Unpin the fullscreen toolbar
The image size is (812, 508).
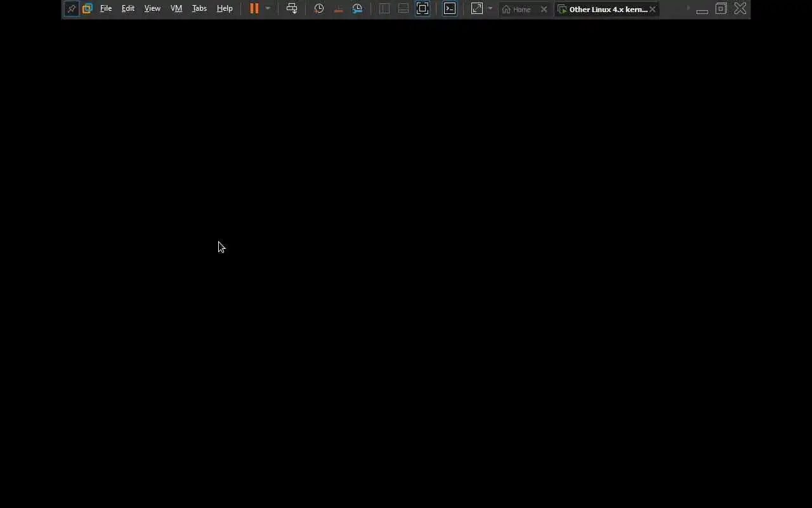71,9
